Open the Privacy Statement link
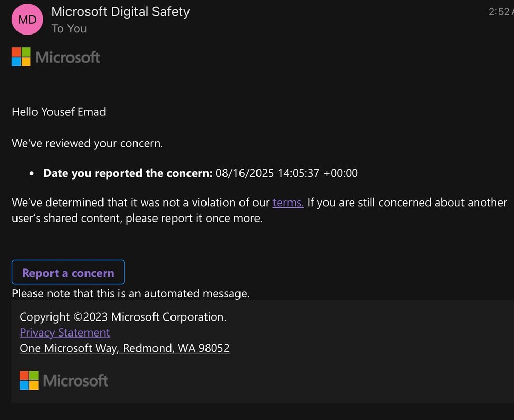The image size is (514, 420). [x=64, y=333]
